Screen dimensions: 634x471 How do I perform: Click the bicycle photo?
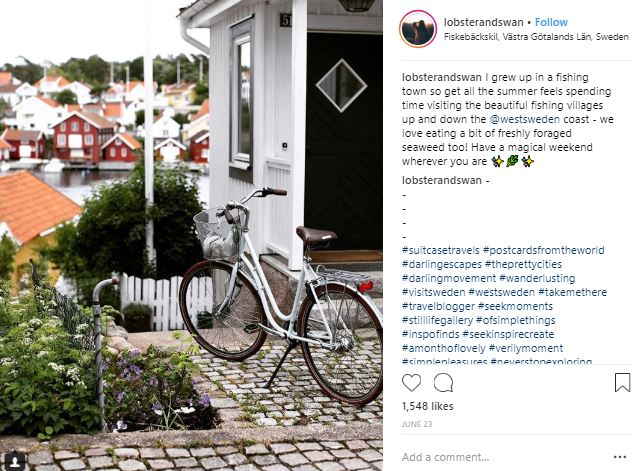(x=191, y=235)
